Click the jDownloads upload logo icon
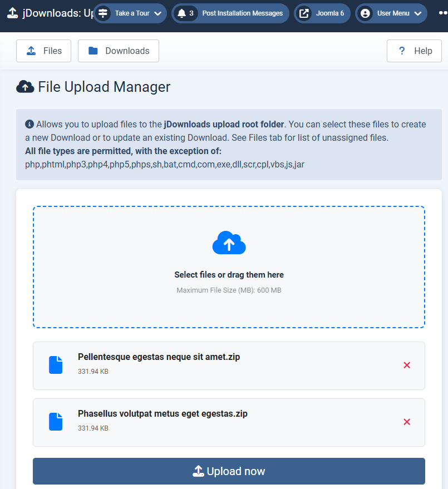The image size is (448, 489). pos(12,13)
